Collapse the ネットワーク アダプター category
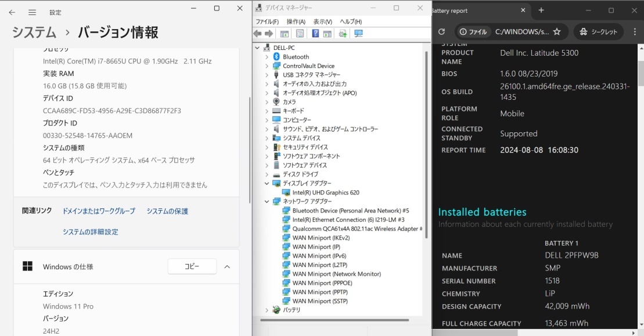Image resolution: width=644 pixels, height=336 pixels. 267,201
